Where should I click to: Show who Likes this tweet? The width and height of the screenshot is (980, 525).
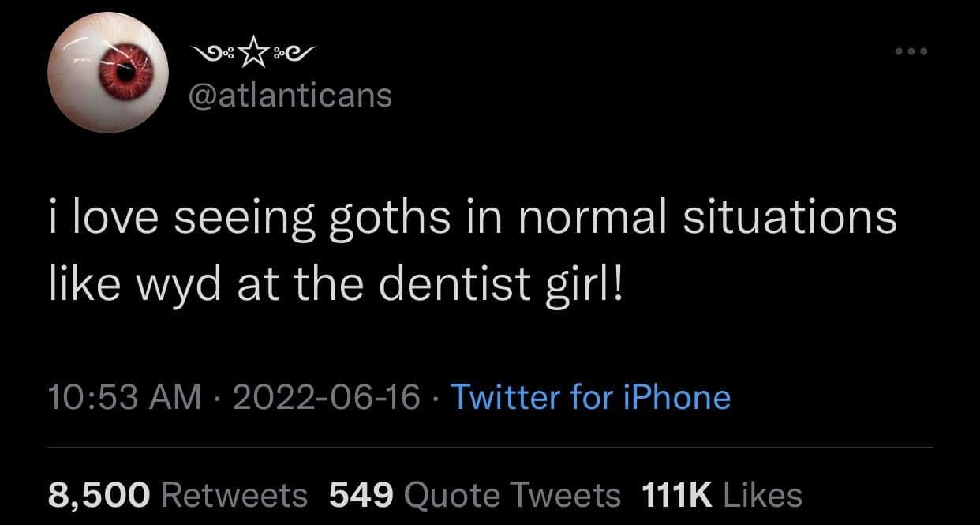(761, 495)
